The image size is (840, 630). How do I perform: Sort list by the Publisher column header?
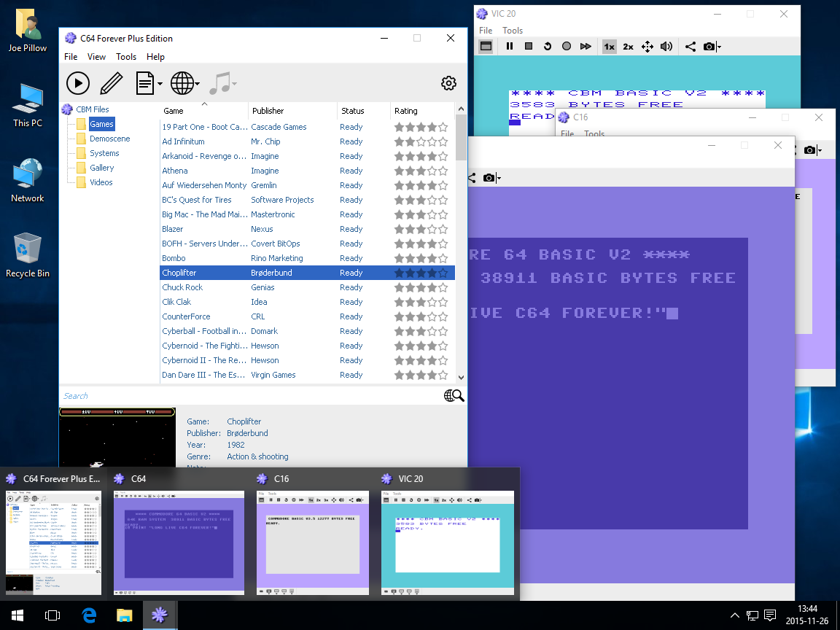point(292,110)
